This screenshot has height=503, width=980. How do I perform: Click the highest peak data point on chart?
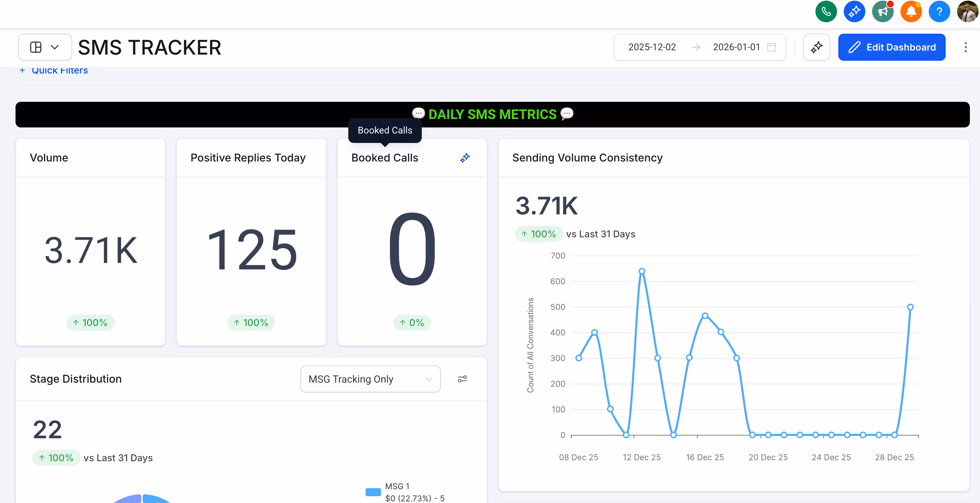pos(641,271)
